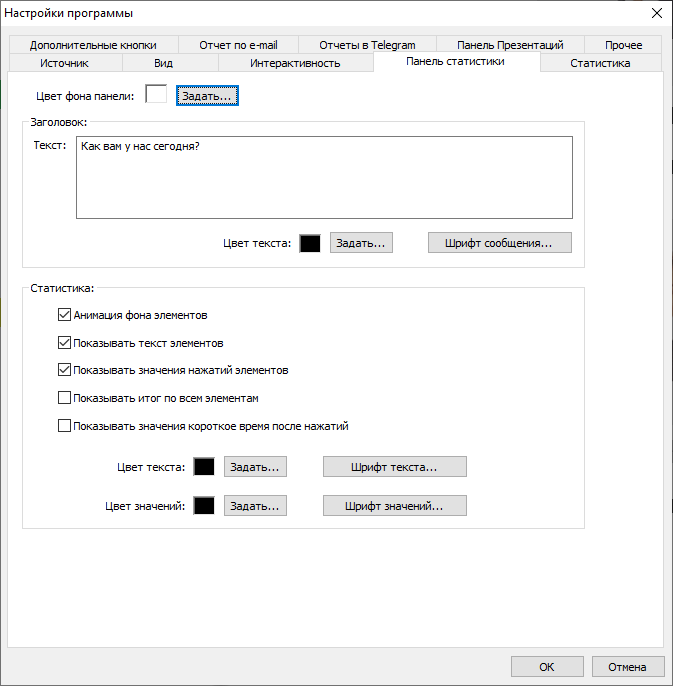Click the white panel background color swatch
673x686 pixels.
[x=156, y=95]
